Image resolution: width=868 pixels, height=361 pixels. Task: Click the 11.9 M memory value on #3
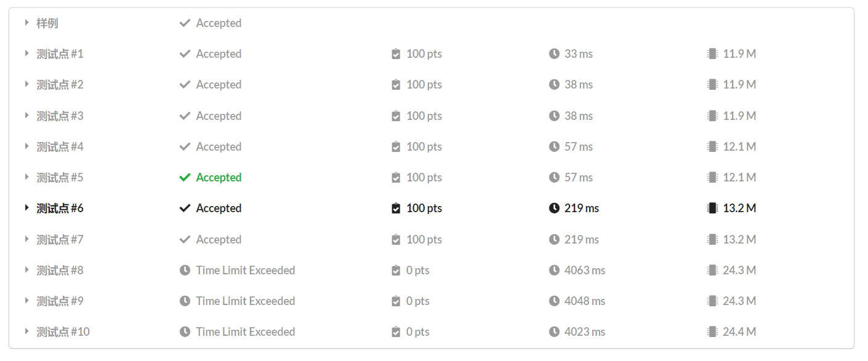tap(739, 116)
